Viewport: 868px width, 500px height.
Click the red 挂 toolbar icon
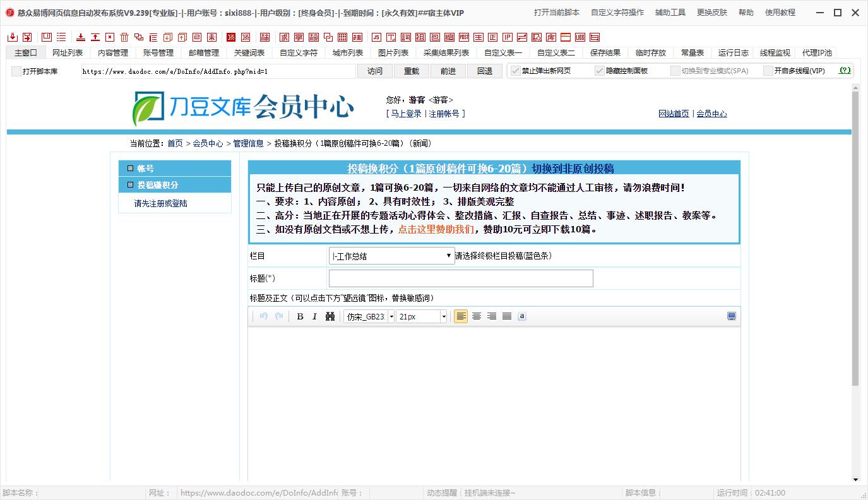pyautogui.click(x=357, y=37)
